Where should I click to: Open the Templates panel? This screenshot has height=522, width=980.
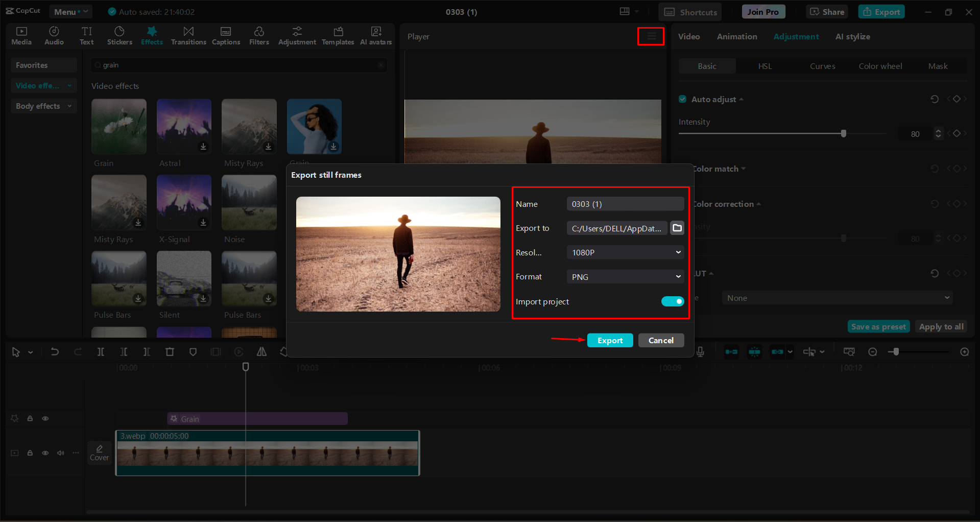click(338, 35)
